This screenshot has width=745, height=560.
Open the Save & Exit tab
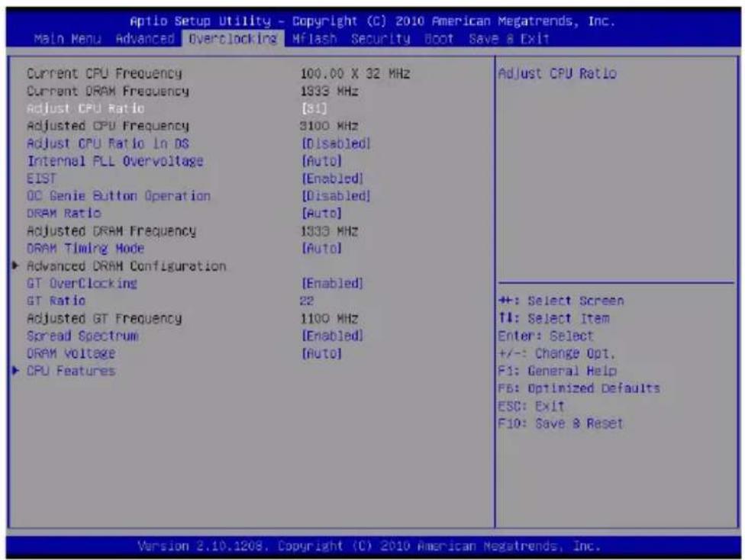pyautogui.click(x=509, y=39)
